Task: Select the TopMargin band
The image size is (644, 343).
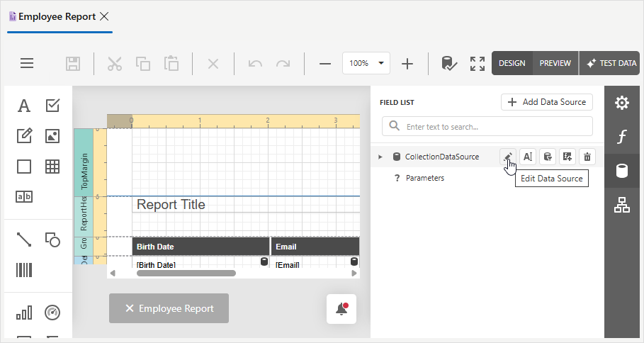Action: pyautogui.click(x=84, y=162)
